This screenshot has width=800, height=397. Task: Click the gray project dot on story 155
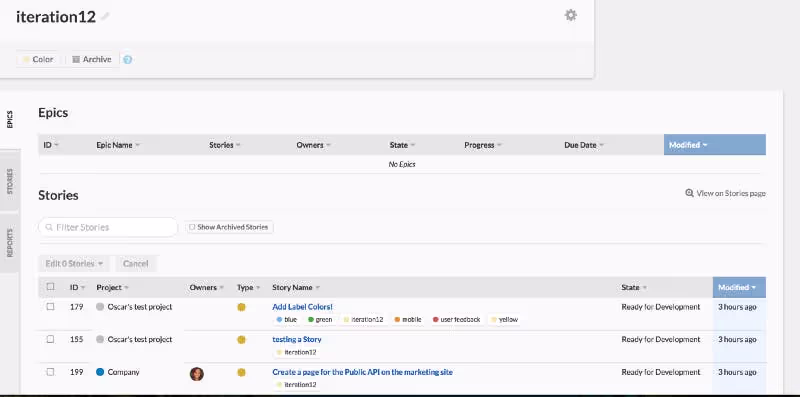(100, 339)
